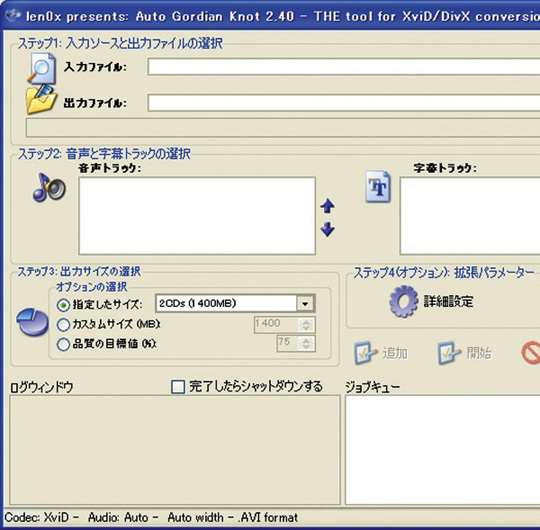Click the 出力ファイル input field
Screen dimensions: 540x530
click(x=344, y=103)
